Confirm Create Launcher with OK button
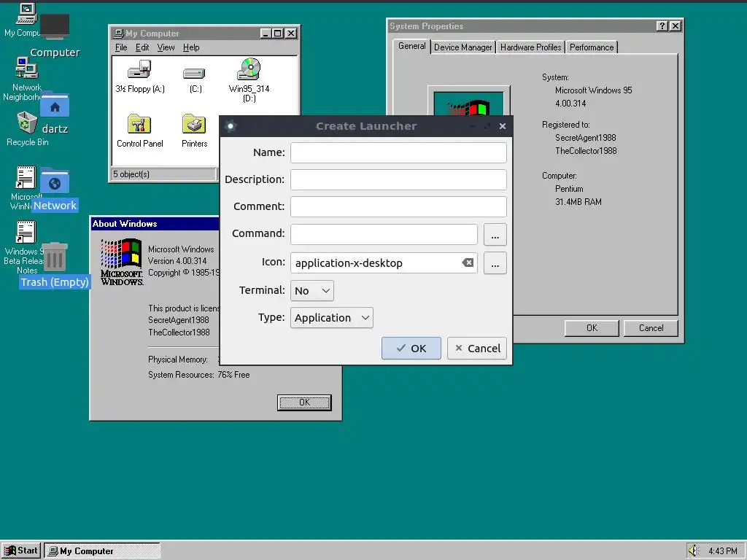 coord(411,348)
